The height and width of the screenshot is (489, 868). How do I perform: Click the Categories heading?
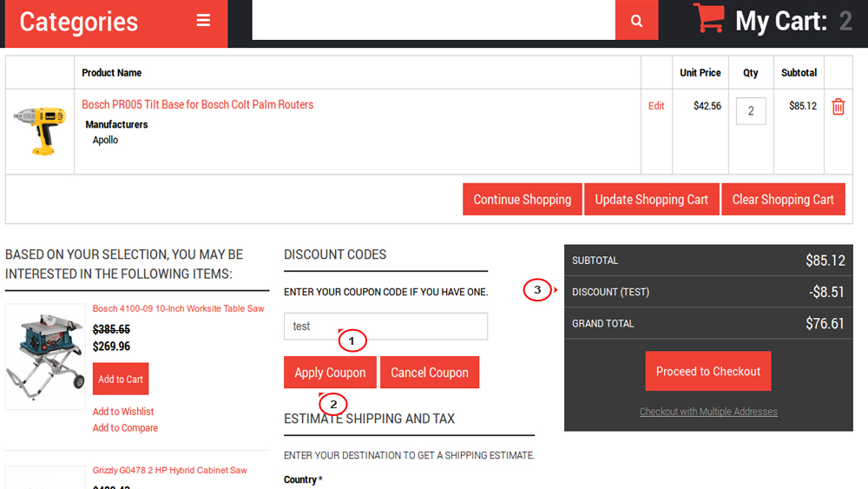click(x=79, y=23)
